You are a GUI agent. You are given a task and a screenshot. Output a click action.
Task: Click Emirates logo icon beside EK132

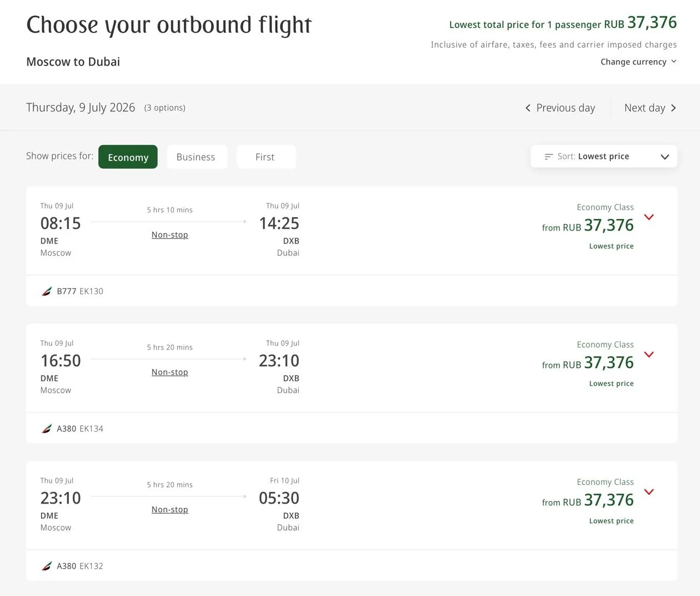point(47,566)
